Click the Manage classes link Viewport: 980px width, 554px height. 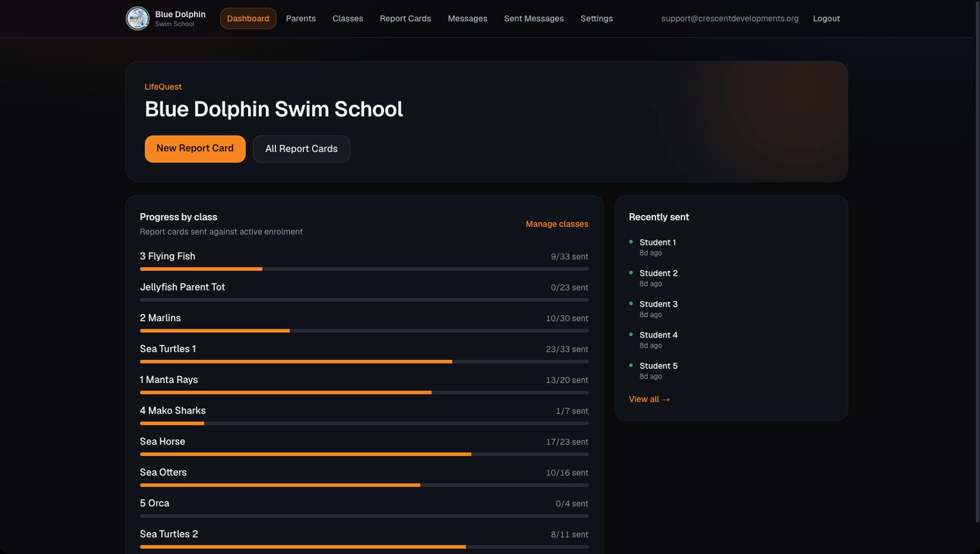557,224
